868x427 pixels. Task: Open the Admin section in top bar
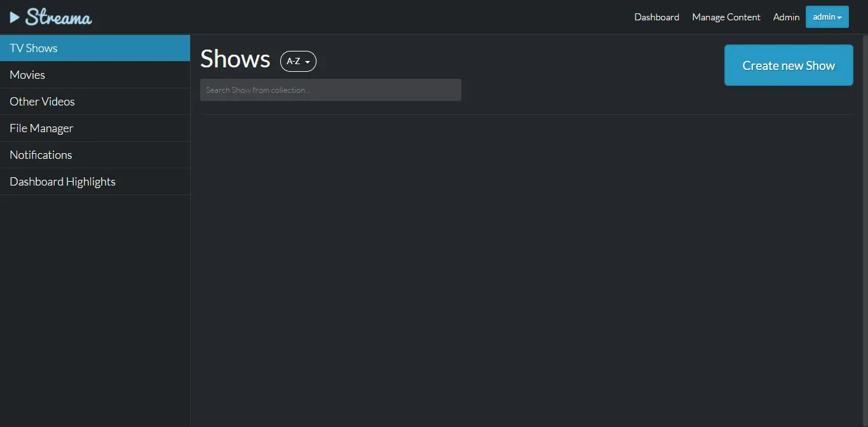[x=786, y=17]
